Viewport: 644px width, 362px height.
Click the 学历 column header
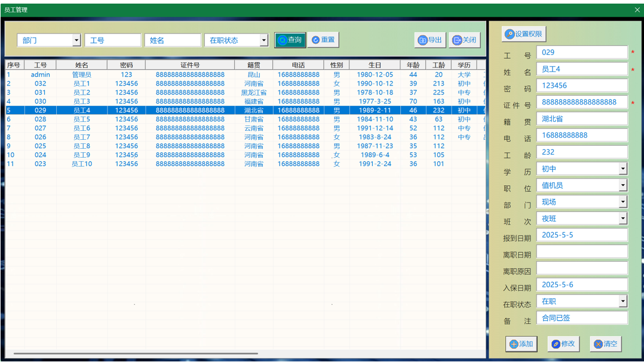click(464, 65)
